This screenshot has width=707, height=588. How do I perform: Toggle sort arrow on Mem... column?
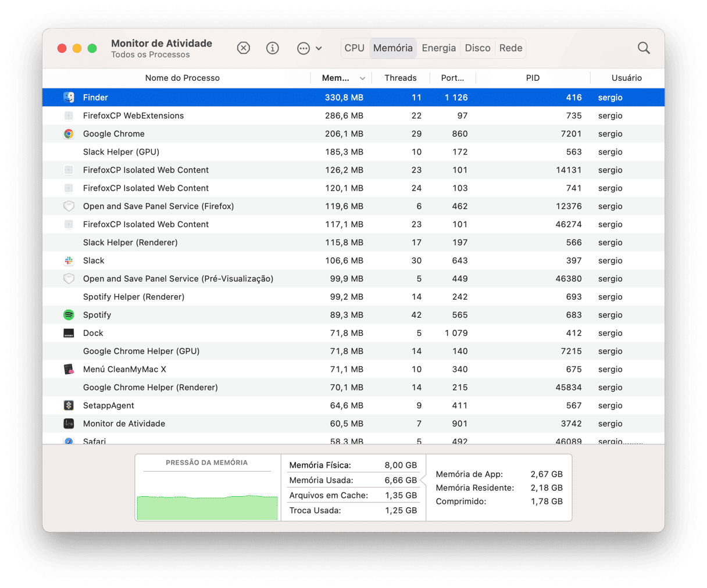coord(362,78)
